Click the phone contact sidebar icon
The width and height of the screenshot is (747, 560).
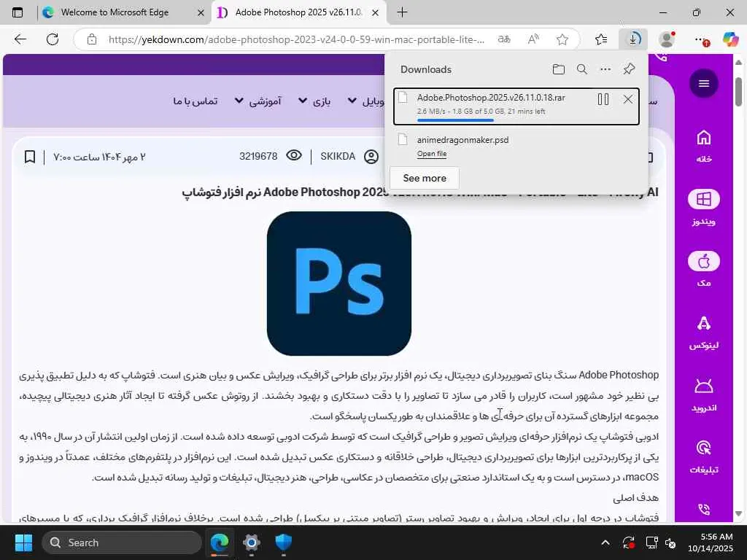704,509
